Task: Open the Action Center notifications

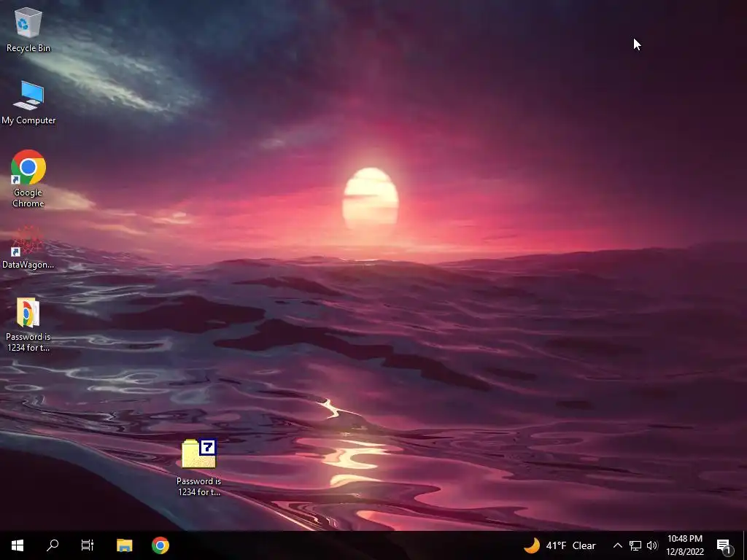Action: (724, 545)
